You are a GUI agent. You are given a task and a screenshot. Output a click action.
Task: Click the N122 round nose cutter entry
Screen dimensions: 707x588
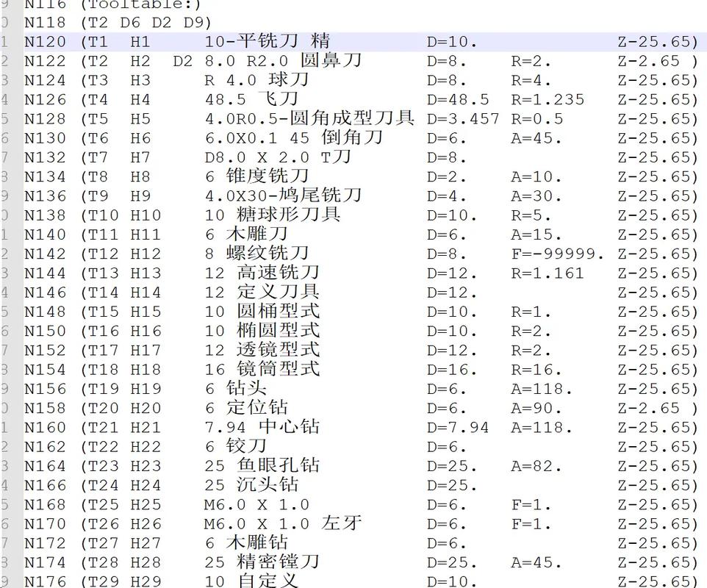(220, 62)
